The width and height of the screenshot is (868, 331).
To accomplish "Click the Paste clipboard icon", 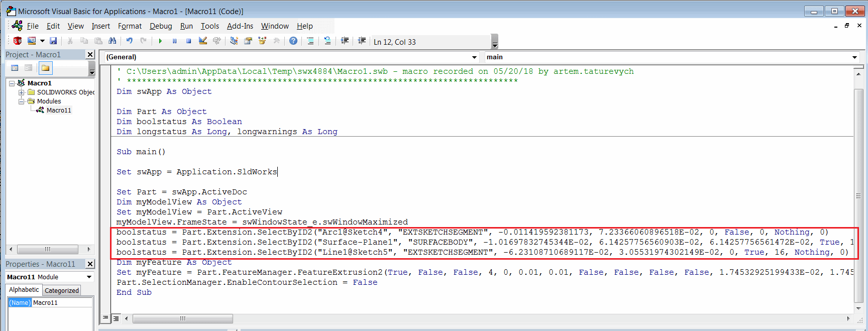I will pos(98,41).
